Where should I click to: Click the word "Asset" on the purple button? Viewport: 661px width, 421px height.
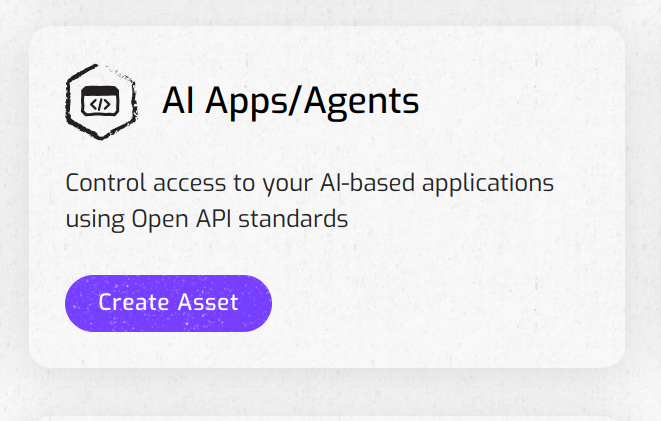(x=208, y=302)
